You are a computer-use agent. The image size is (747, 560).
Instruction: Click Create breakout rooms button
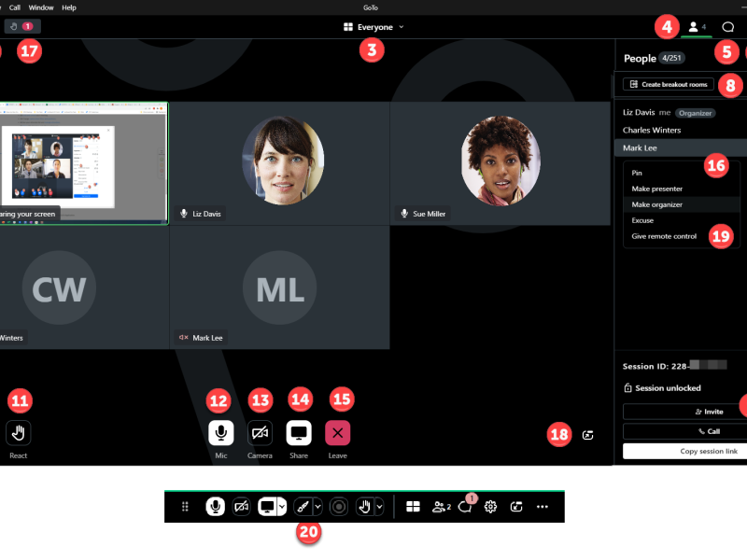click(x=668, y=84)
